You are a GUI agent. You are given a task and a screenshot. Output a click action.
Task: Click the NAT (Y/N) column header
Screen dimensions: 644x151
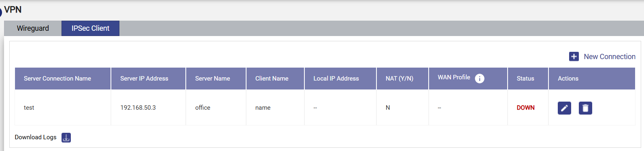coord(402,79)
